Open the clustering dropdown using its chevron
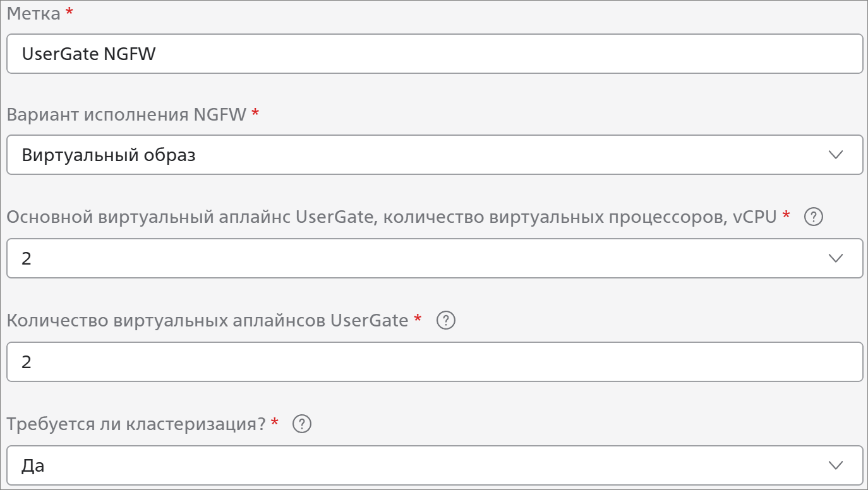 [x=835, y=465]
